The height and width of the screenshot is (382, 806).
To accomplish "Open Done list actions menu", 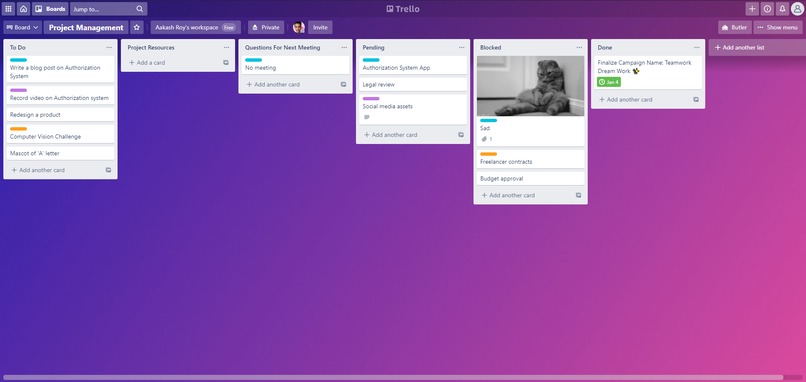I will pyautogui.click(x=697, y=47).
